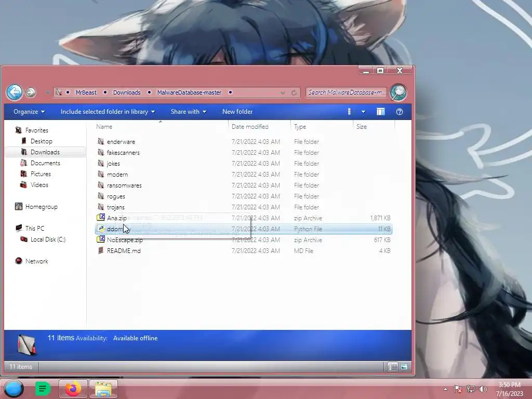Screen dimensions: 532x399
Task: Open the Organize menu
Action: (x=29, y=112)
